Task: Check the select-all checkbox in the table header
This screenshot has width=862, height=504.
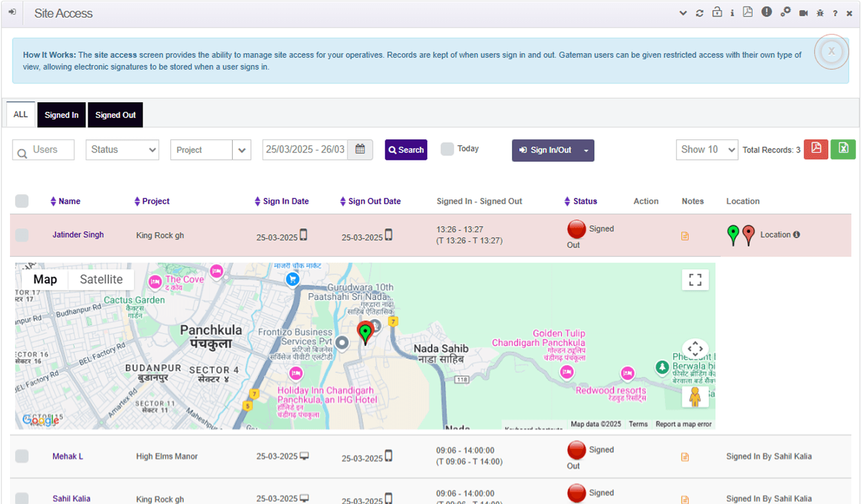Action: click(22, 201)
